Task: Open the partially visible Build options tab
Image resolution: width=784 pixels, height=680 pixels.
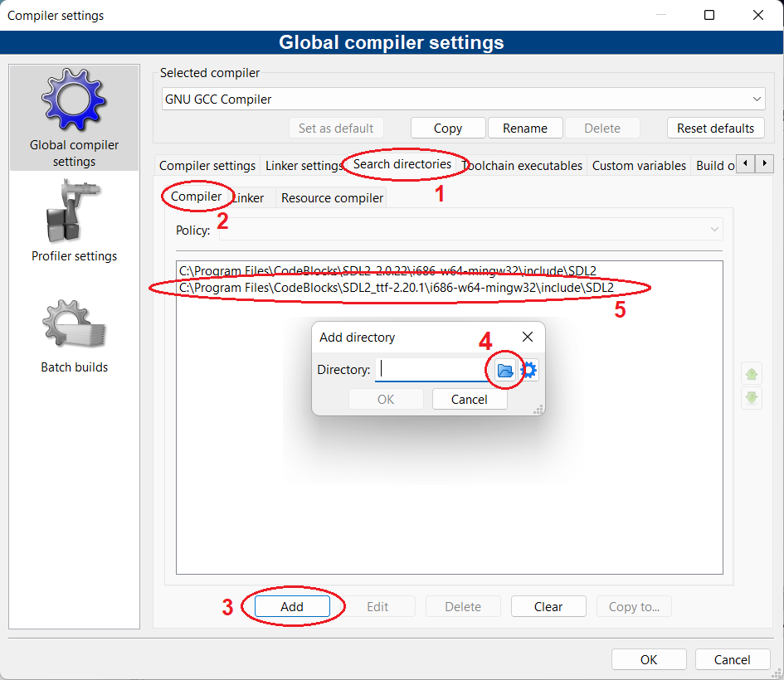Action: pyautogui.click(x=715, y=165)
